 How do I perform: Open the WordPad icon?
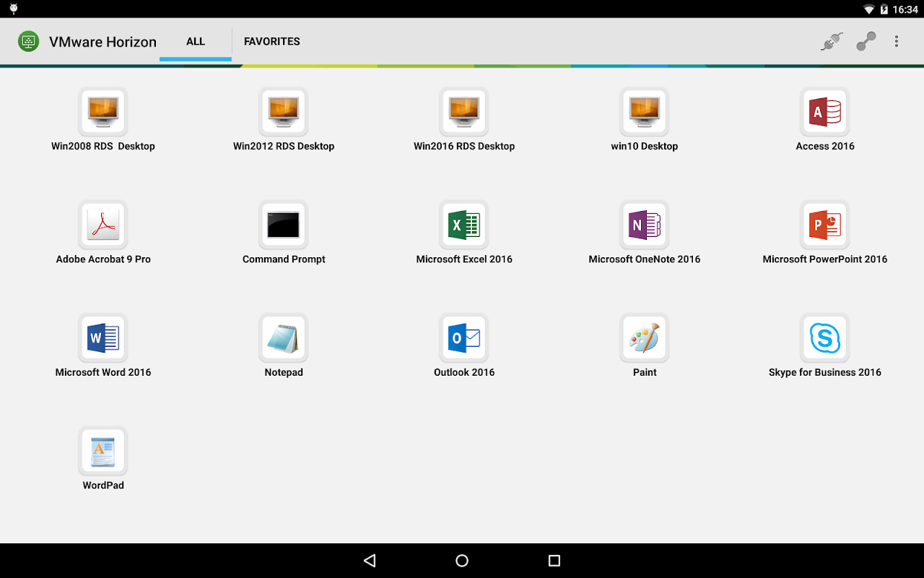coord(103,451)
